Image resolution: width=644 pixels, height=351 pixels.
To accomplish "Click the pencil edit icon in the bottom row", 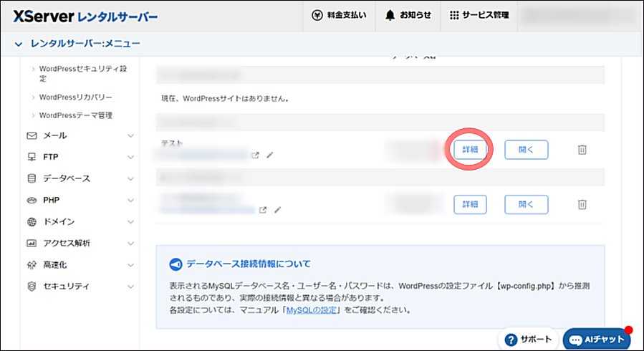I will click(278, 210).
